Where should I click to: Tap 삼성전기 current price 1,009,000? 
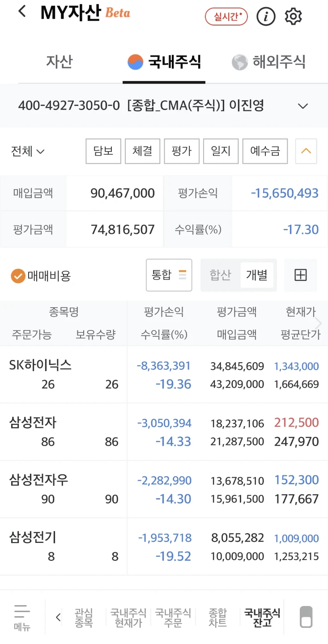(x=297, y=538)
